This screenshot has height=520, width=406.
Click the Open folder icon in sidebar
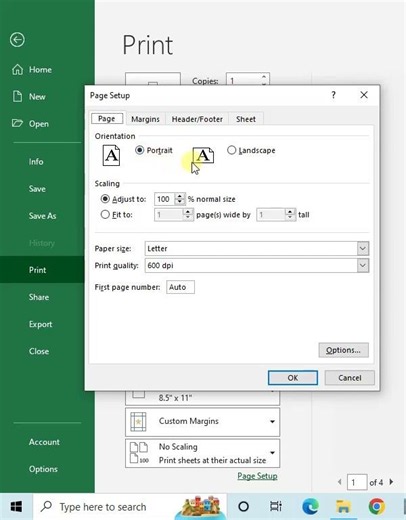pos(17,123)
